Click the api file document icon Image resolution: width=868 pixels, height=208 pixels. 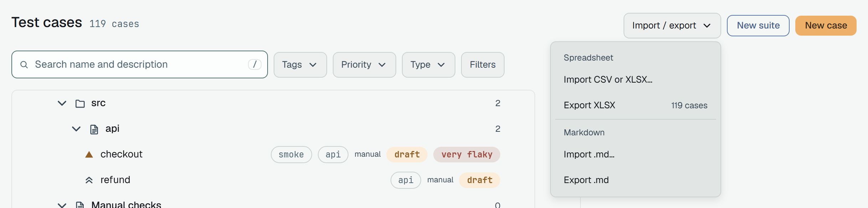94,129
